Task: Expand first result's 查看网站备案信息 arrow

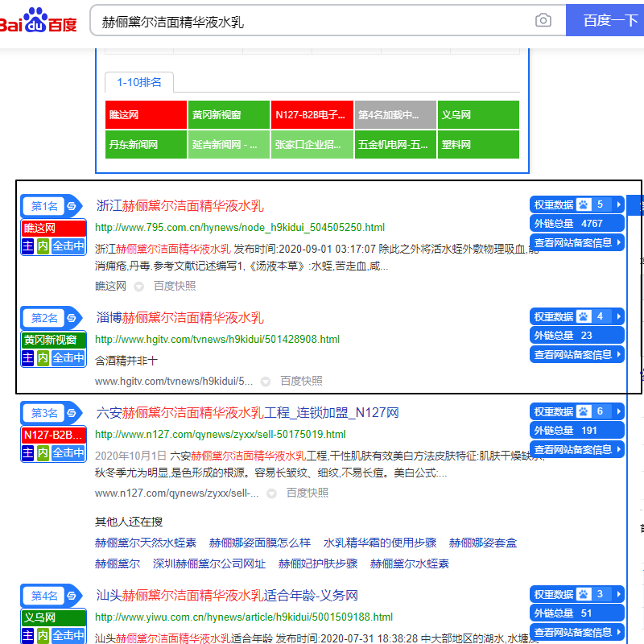Action: tap(618, 242)
